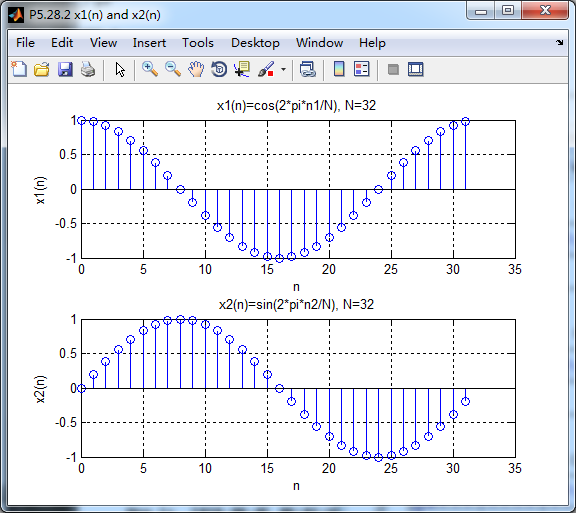Insert a colorbar via toolbar icon
Viewport: 576px width, 513px height.
339,69
